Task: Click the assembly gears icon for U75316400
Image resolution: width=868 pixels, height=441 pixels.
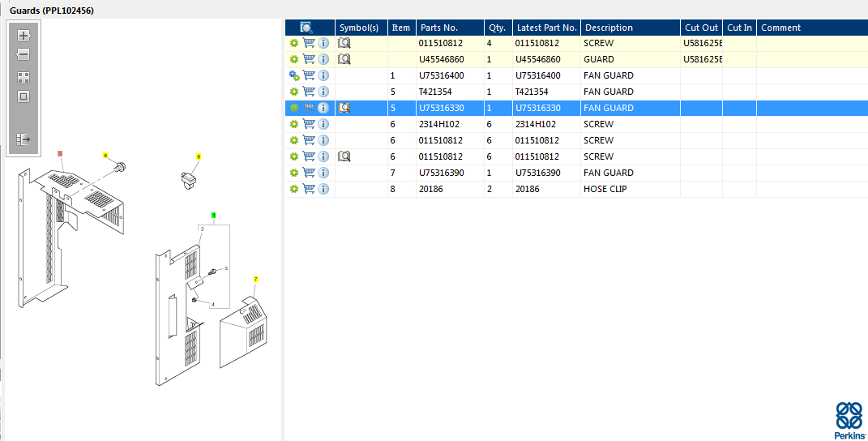Action: tap(294, 75)
